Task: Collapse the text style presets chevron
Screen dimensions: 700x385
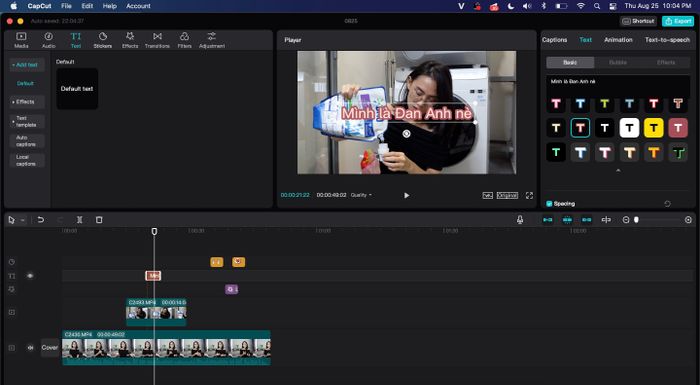Action: pos(618,171)
